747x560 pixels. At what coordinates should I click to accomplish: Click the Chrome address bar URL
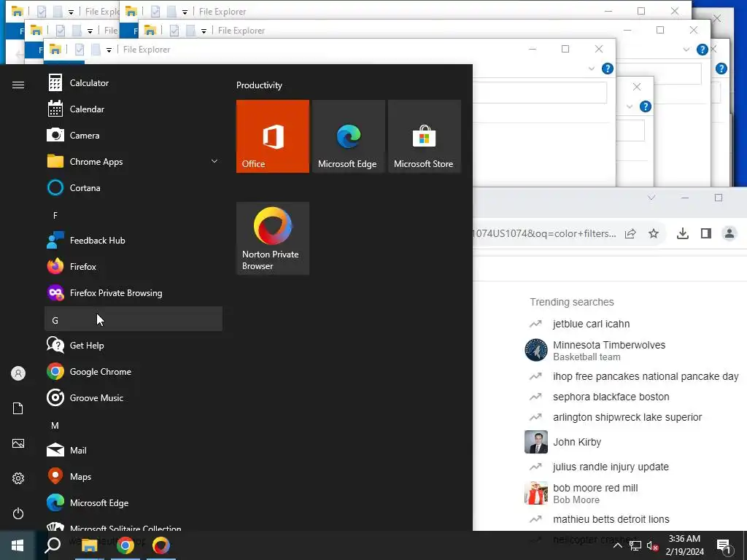tap(544, 233)
